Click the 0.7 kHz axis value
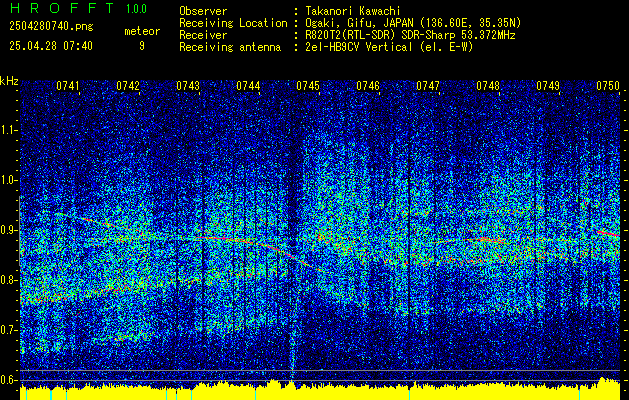Screen dimensions: 629x400 tap(8, 330)
